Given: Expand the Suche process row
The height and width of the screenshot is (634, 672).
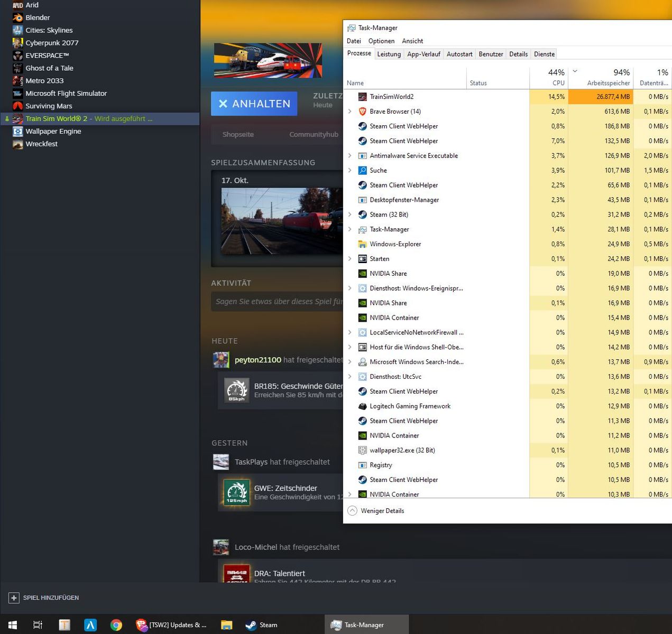Looking at the screenshot, I should 349,171.
